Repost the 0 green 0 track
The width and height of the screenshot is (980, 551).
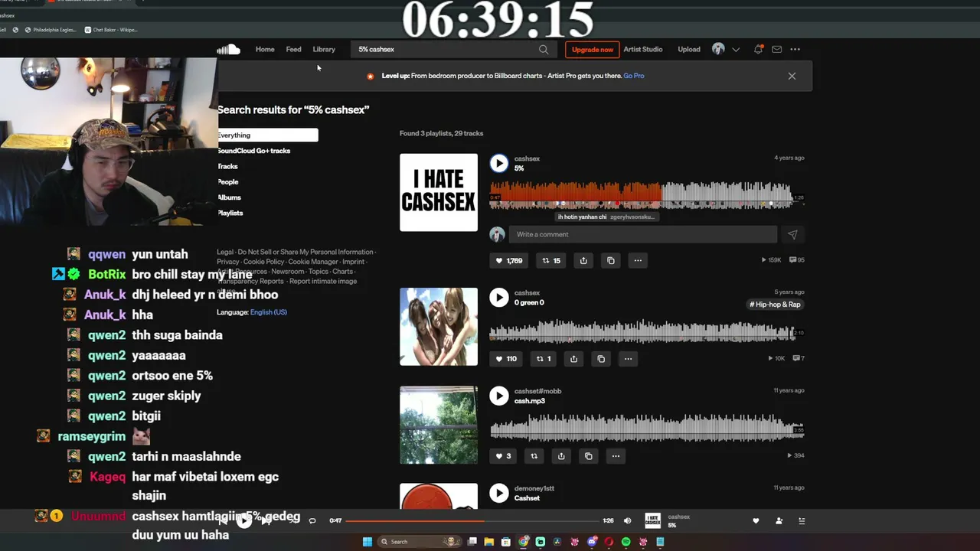tap(544, 358)
